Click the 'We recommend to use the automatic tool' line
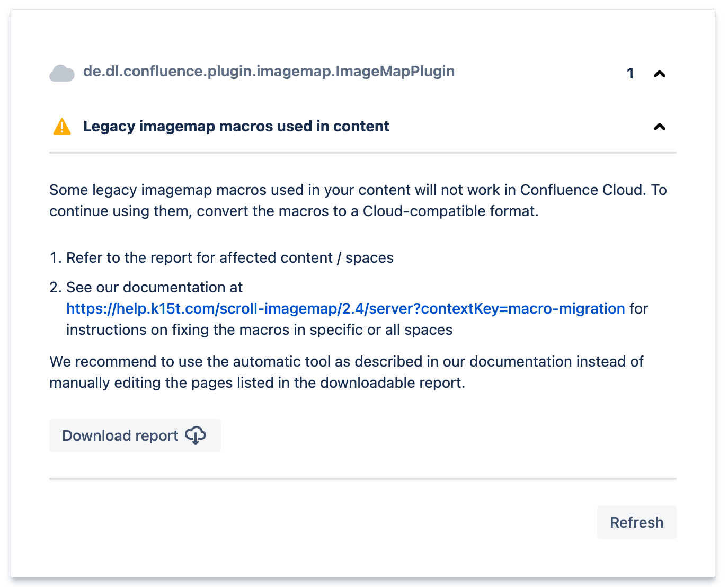The height and width of the screenshot is (587, 728). (x=346, y=362)
